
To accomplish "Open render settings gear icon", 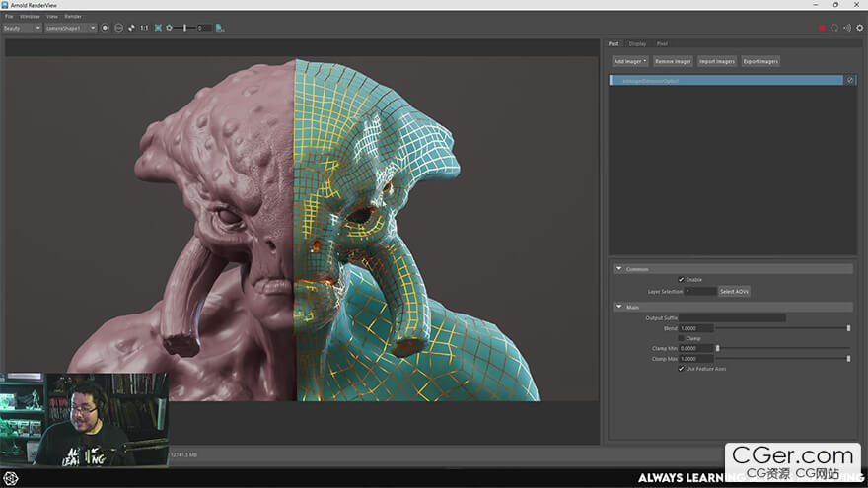I will click(x=859, y=28).
